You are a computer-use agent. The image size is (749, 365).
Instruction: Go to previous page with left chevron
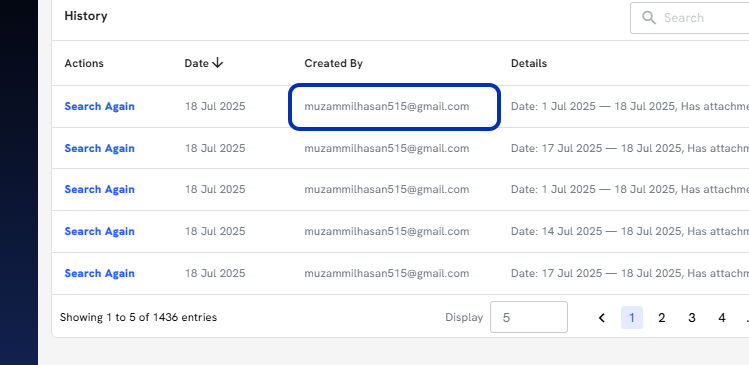pyautogui.click(x=602, y=318)
